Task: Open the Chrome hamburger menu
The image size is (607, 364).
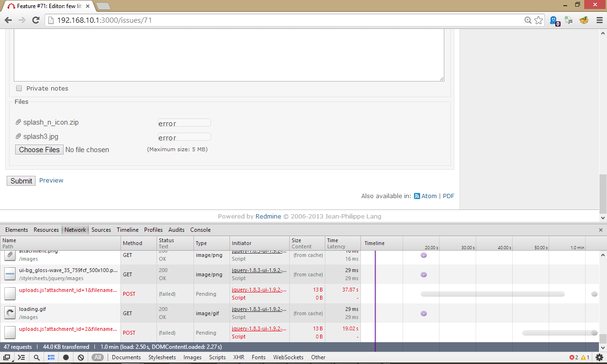Action: 599,20
